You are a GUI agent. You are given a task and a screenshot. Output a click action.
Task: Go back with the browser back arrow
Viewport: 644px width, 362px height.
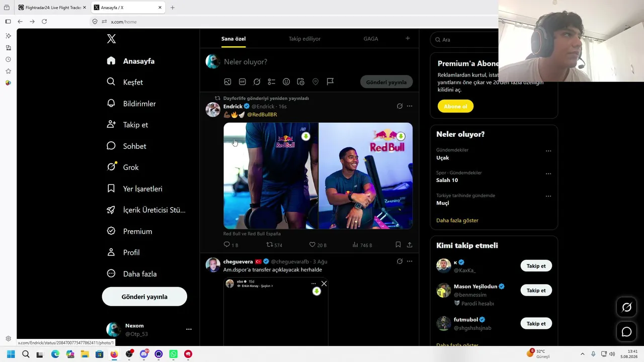pos(20,22)
